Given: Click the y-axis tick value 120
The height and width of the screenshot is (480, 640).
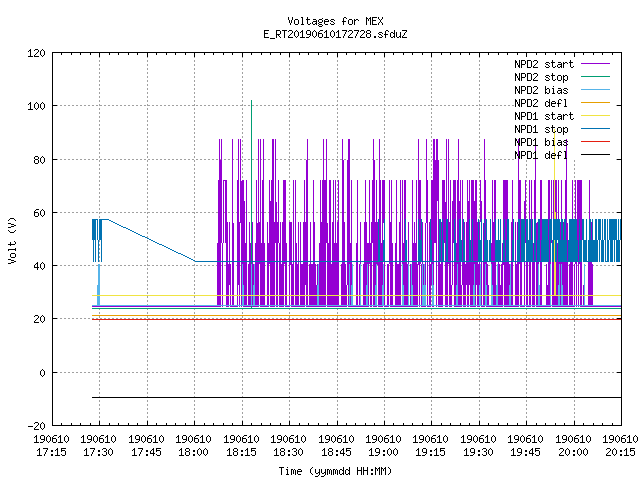Looking at the screenshot, I should tap(36, 53).
